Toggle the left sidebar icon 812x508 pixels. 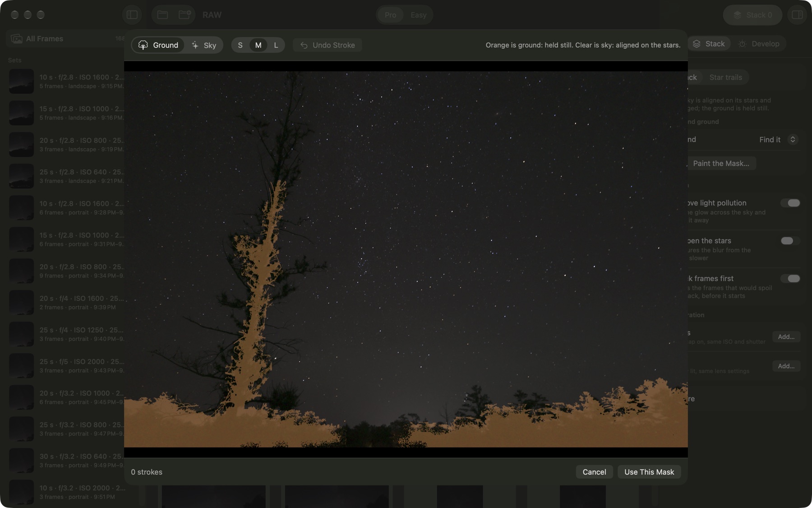pyautogui.click(x=132, y=15)
